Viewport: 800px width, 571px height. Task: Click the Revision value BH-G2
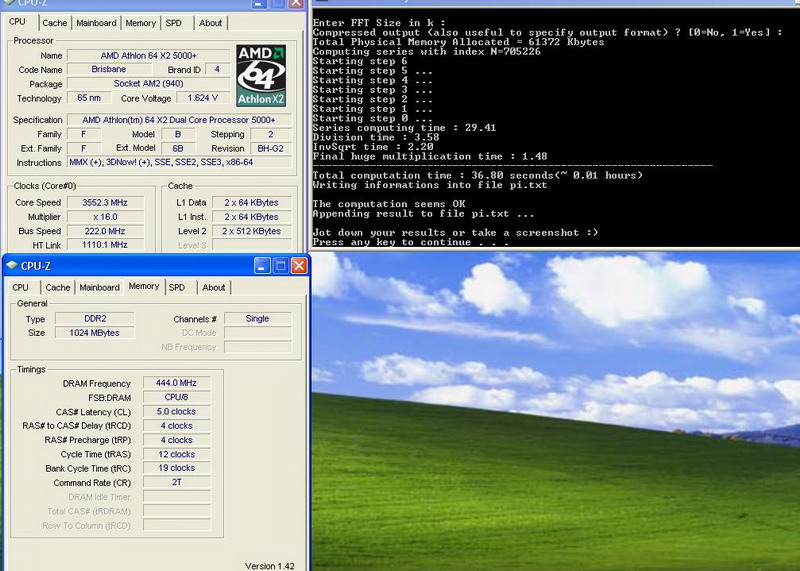click(x=270, y=148)
